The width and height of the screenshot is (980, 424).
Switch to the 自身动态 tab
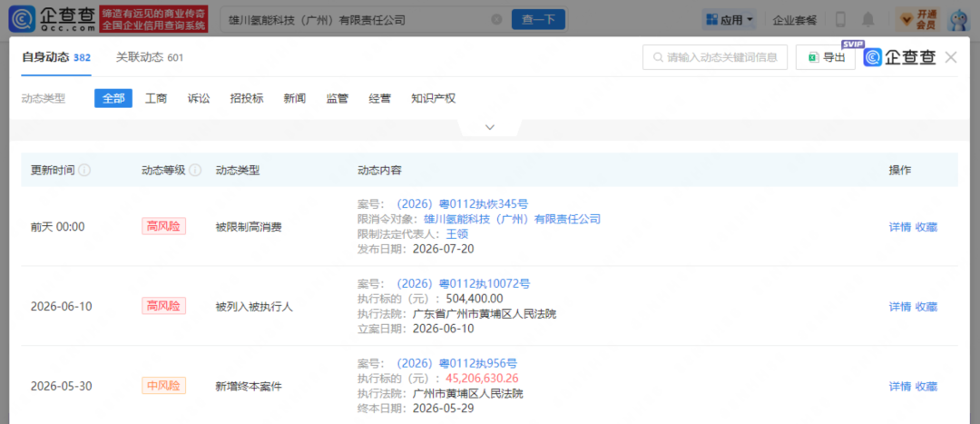point(56,57)
